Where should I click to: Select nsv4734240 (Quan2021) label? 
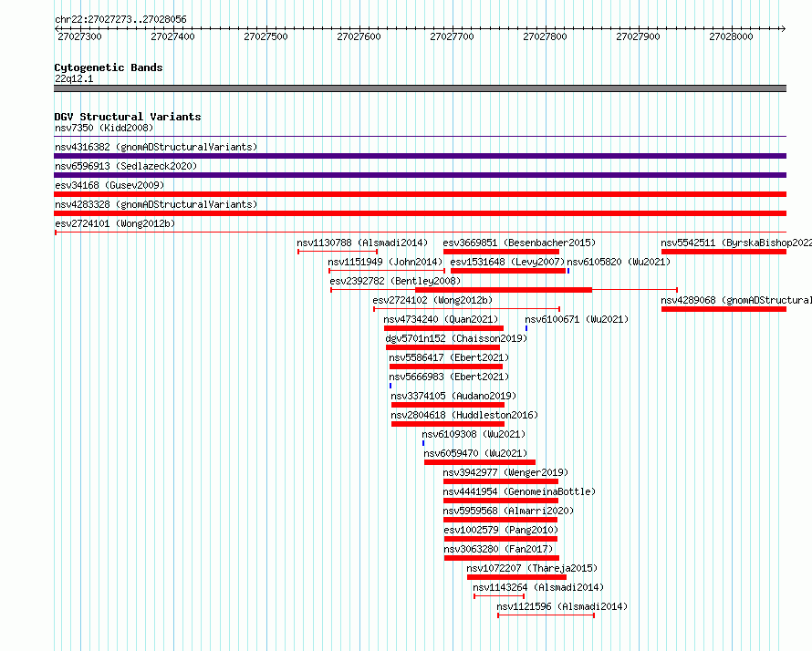(x=441, y=319)
